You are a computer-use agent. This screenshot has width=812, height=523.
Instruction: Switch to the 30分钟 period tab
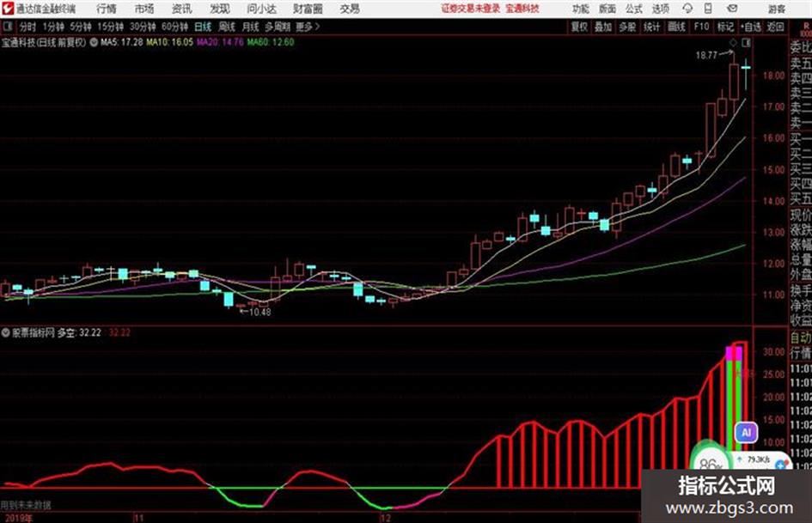[143, 27]
